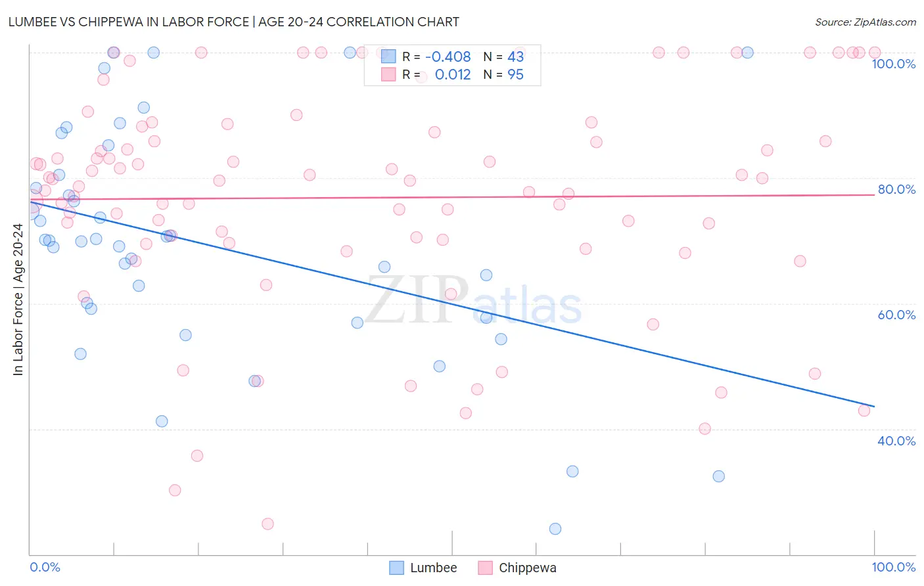Click the 80.0% y-axis label
The height and width of the screenshot is (586, 924).
[x=896, y=189]
